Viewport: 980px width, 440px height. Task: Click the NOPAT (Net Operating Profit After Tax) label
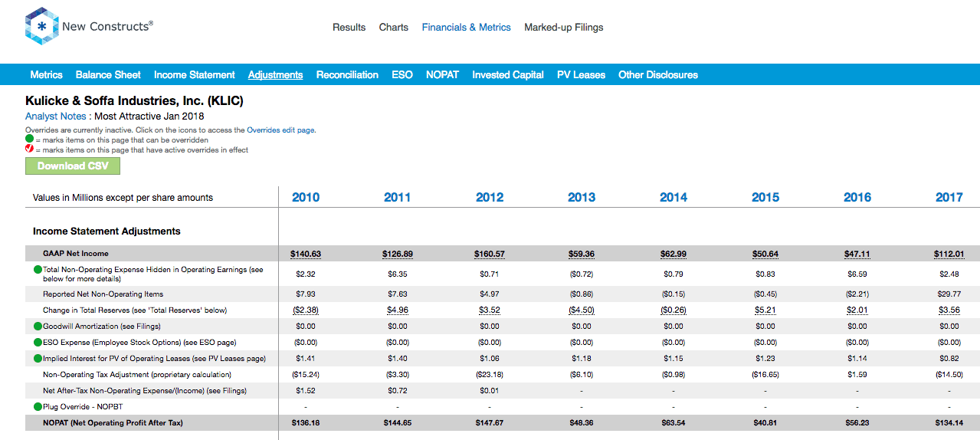113,423
